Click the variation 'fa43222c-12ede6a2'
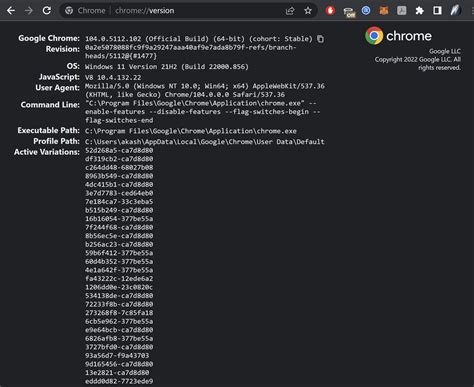Image resolution: width=474 pixels, height=387 pixels. [119, 279]
